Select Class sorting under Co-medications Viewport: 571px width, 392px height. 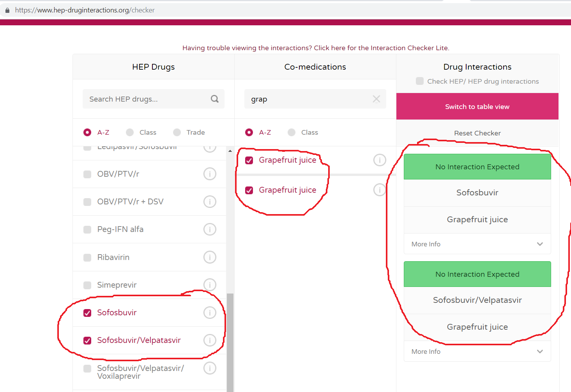(292, 132)
